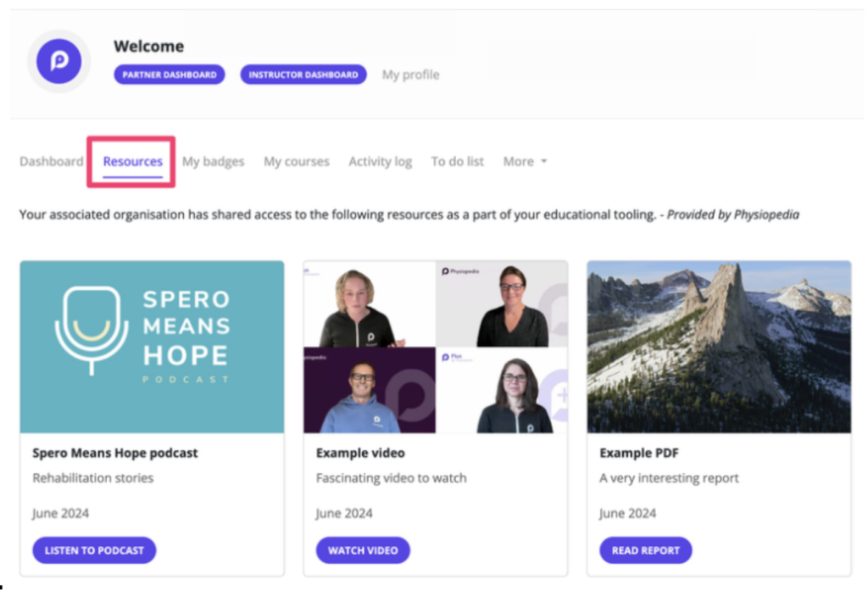Viewport: 868px width, 596px height.
Task: Click the Read Report button
Action: [x=645, y=550]
